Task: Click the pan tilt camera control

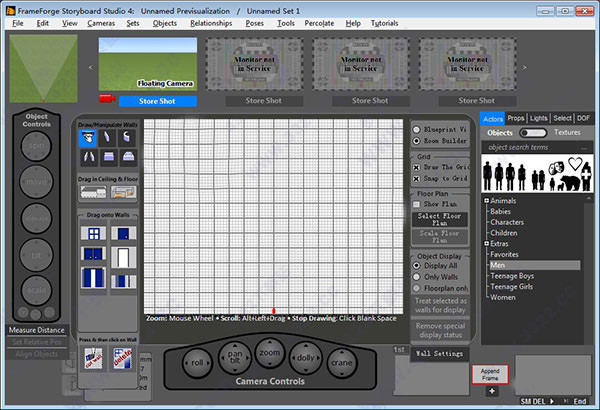Action: pyautogui.click(x=235, y=357)
